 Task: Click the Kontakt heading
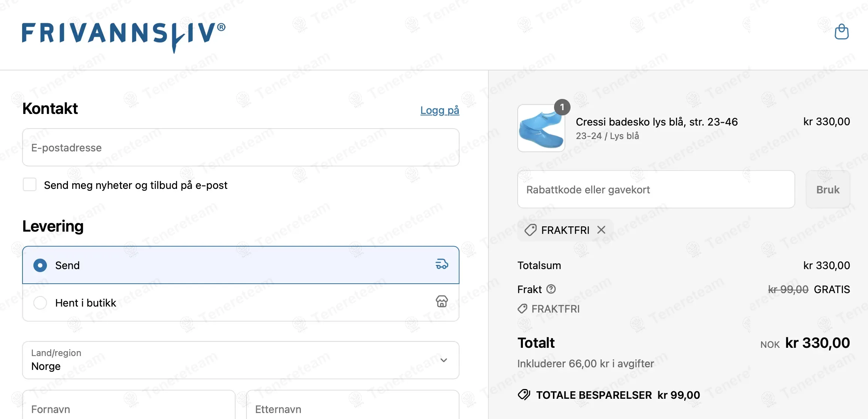(50, 109)
